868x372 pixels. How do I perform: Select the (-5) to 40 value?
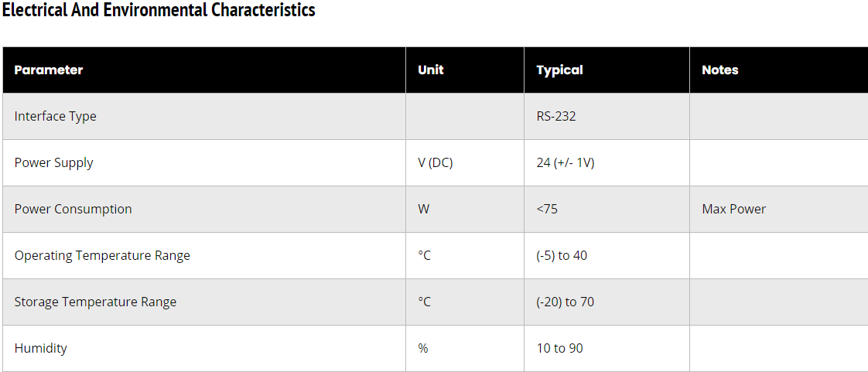[562, 255]
